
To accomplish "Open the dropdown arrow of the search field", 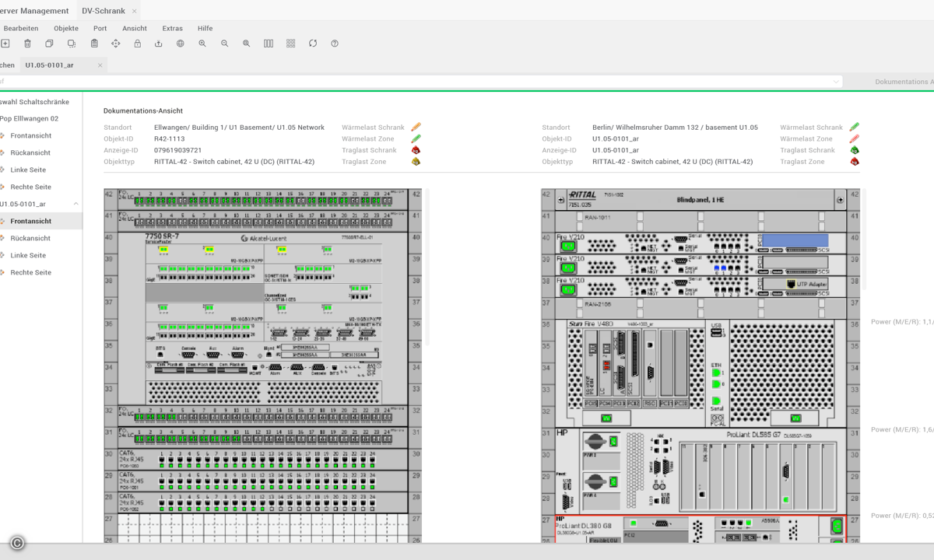I will (837, 82).
